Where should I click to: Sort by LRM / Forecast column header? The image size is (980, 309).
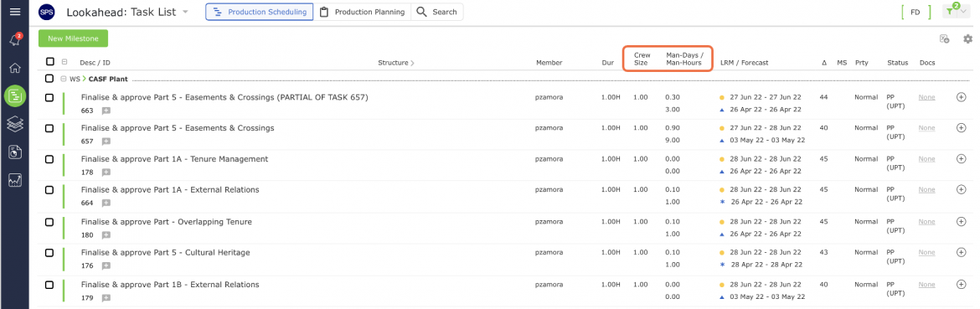point(744,63)
